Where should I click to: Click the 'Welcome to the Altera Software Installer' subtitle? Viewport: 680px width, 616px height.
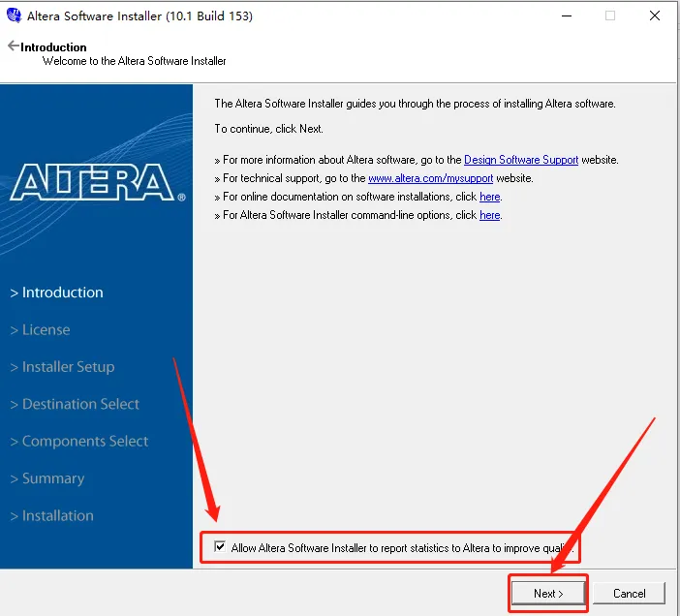click(x=134, y=61)
